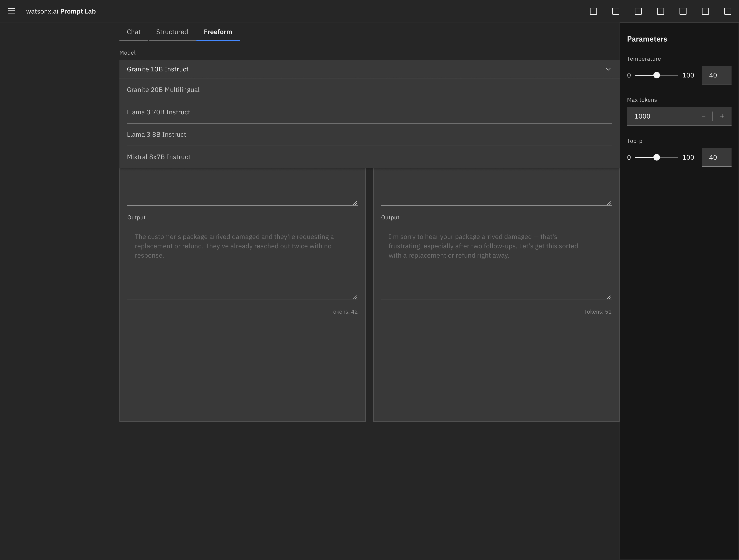Click the output text starting "I'm sorry to hear"
The image size is (739, 560).
click(x=483, y=246)
